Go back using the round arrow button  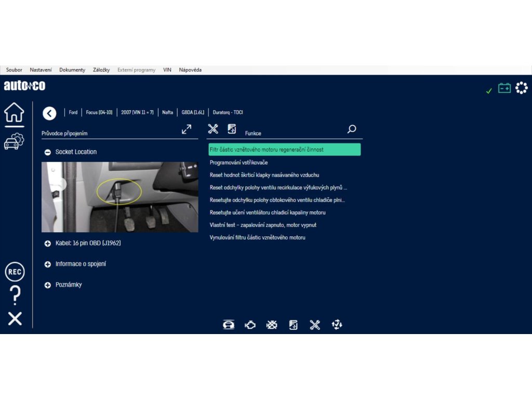tap(49, 113)
